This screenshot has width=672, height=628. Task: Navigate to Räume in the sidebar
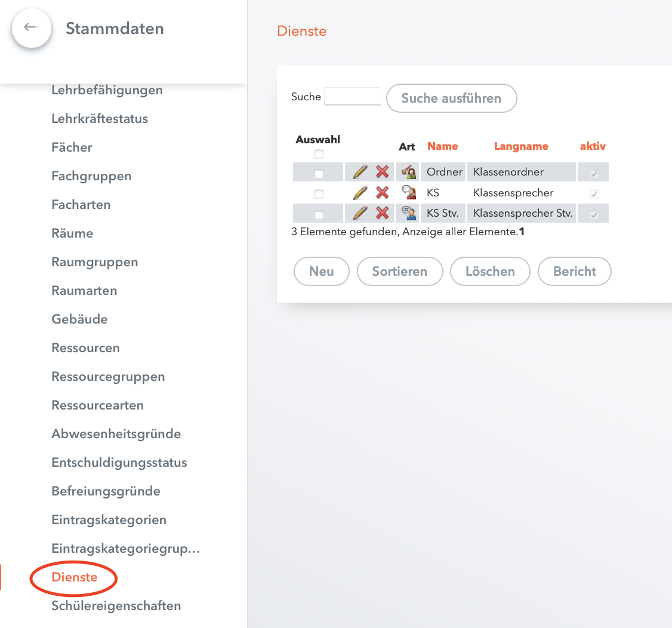72,233
